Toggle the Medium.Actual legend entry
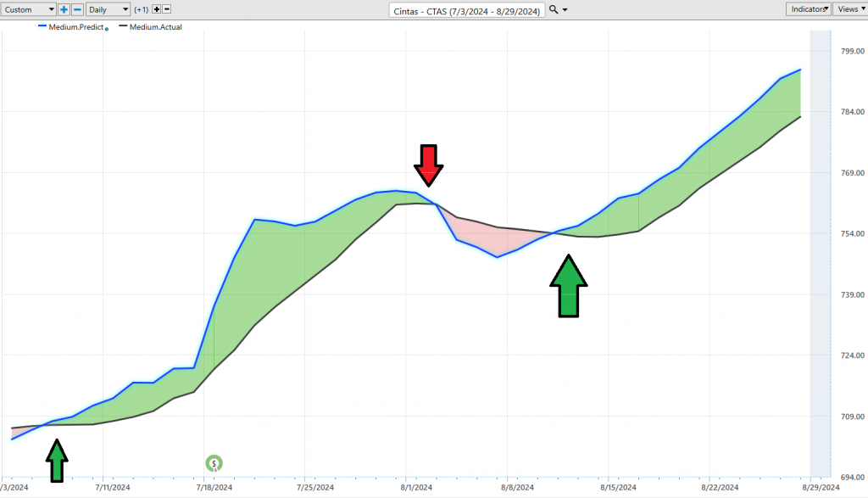Viewport: 868px width, 498px height. [x=154, y=27]
